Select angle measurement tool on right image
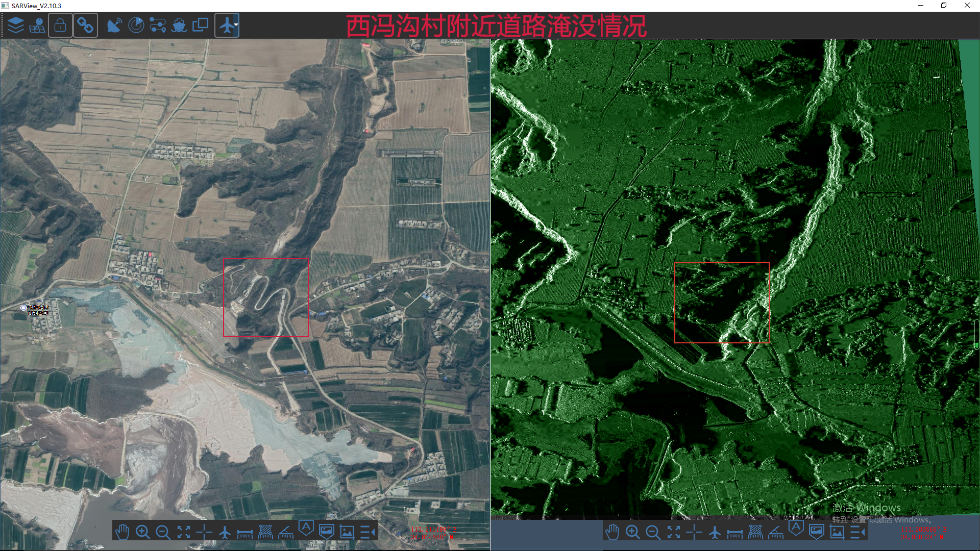The height and width of the screenshot is (551, 980). click(775, 532)
